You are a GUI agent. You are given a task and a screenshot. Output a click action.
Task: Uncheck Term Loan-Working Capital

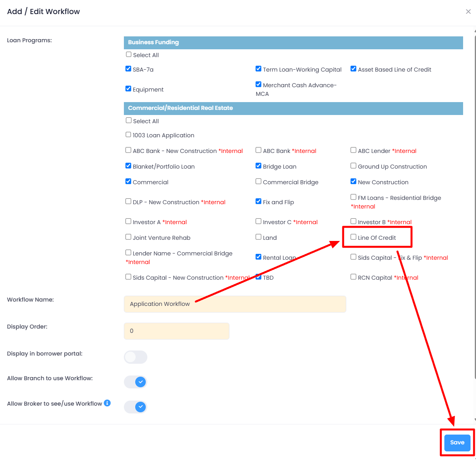tap(258, 68)
